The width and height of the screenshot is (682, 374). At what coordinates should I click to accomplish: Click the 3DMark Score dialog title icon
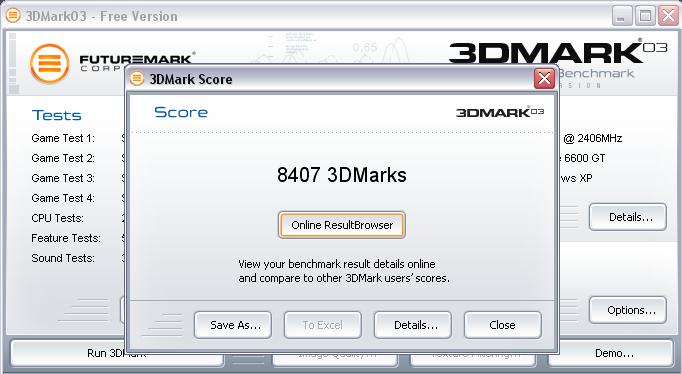(x=137, y=79)
